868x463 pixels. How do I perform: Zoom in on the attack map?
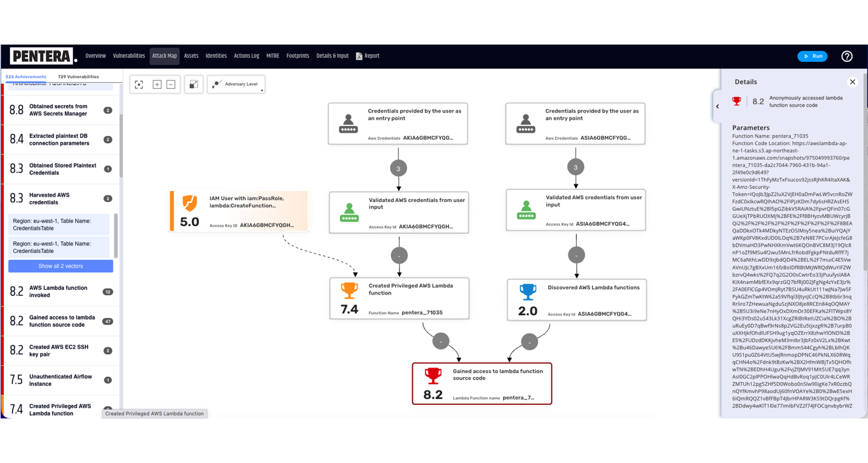157,84
